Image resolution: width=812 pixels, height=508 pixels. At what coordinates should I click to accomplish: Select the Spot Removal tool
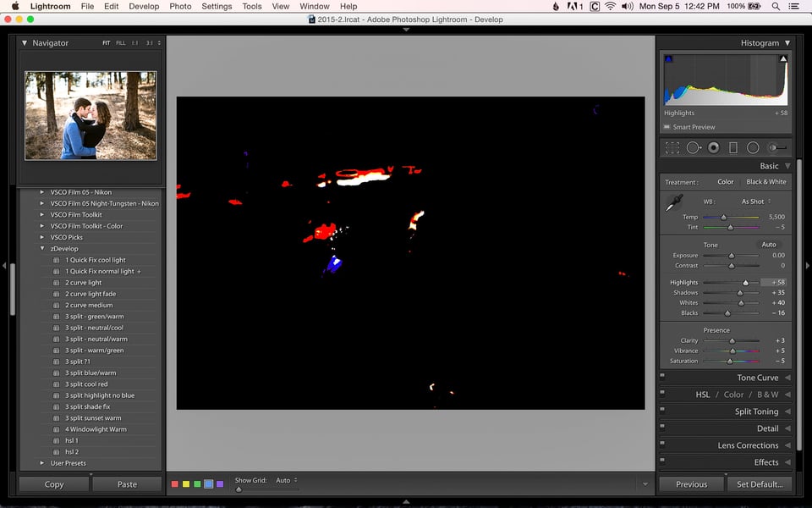pos(694,148)
